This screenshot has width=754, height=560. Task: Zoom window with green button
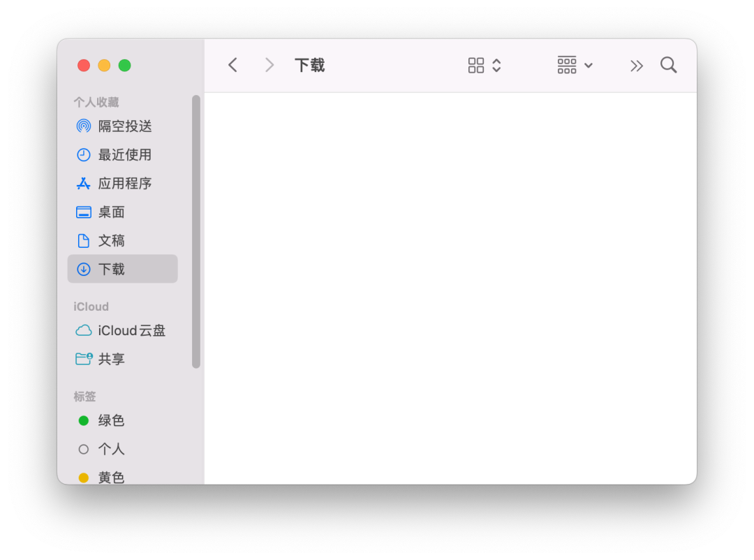click(x=124, y=66)
